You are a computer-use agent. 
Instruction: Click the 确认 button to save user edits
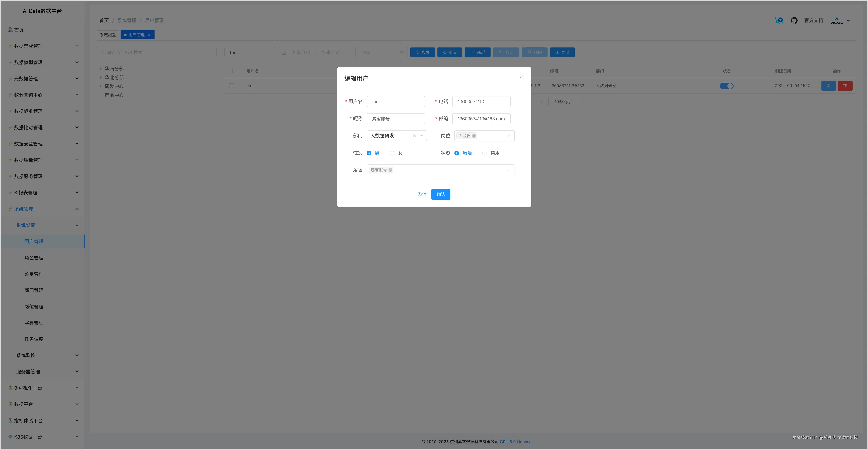(x=441, y=194)
